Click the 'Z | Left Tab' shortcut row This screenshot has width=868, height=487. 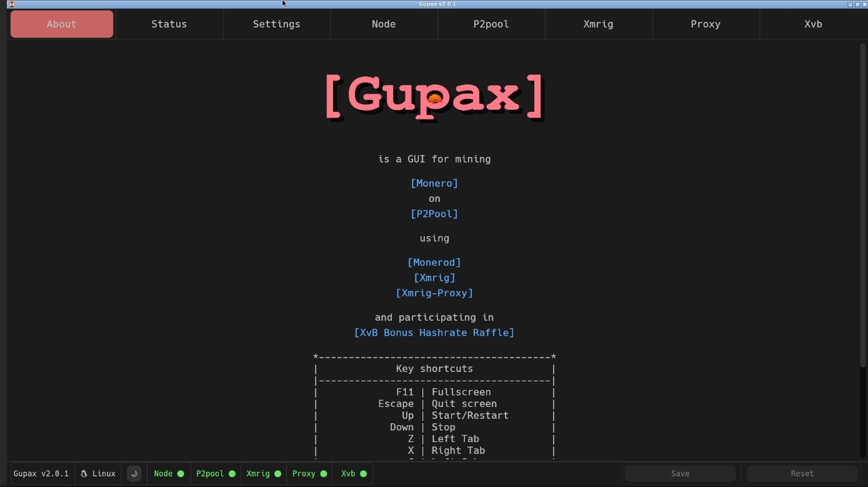pyautogui.click(x=434, y=439)
